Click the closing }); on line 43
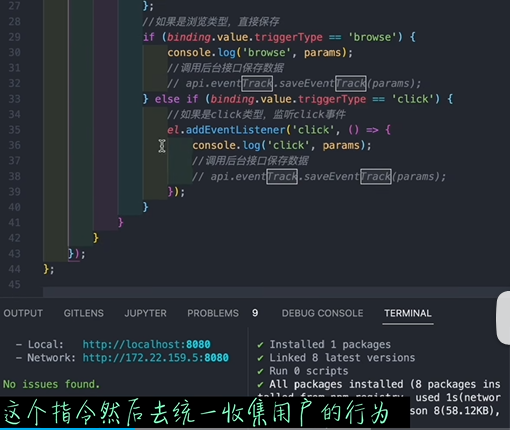Viewport: 510px width, 432px height. point(77,254)
